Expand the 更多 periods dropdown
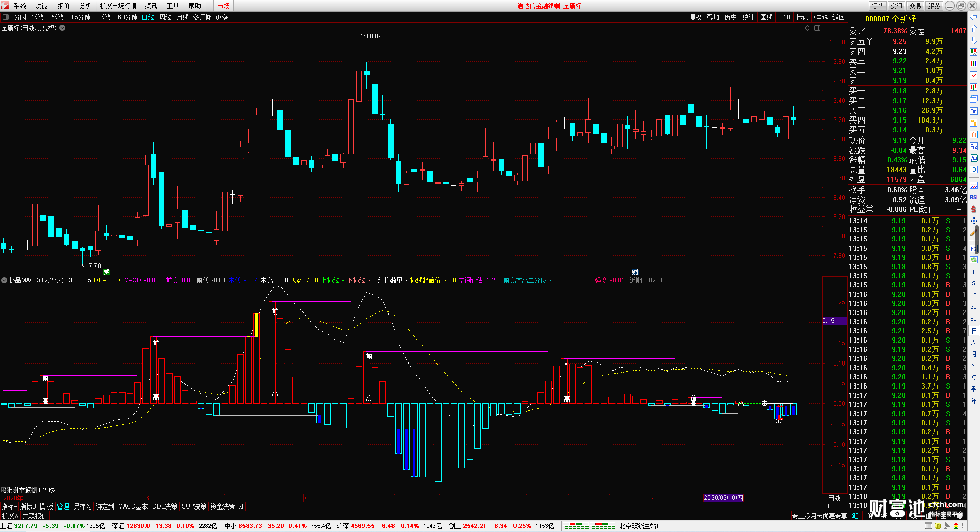 (x=224, y=17)
